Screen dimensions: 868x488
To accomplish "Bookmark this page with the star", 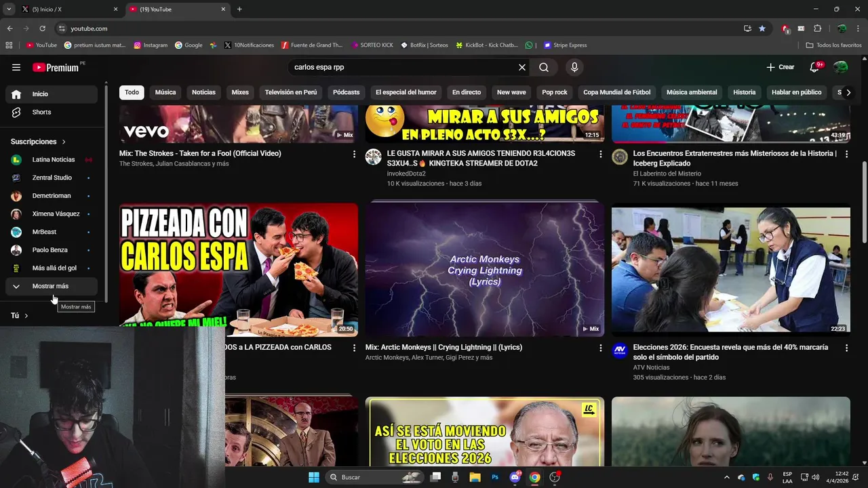I will point(762,28).
